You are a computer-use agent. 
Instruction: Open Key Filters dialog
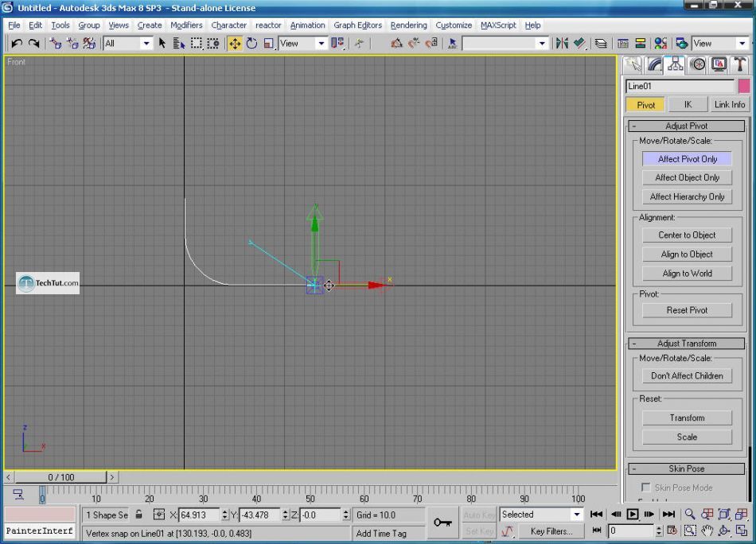point(551,531)
